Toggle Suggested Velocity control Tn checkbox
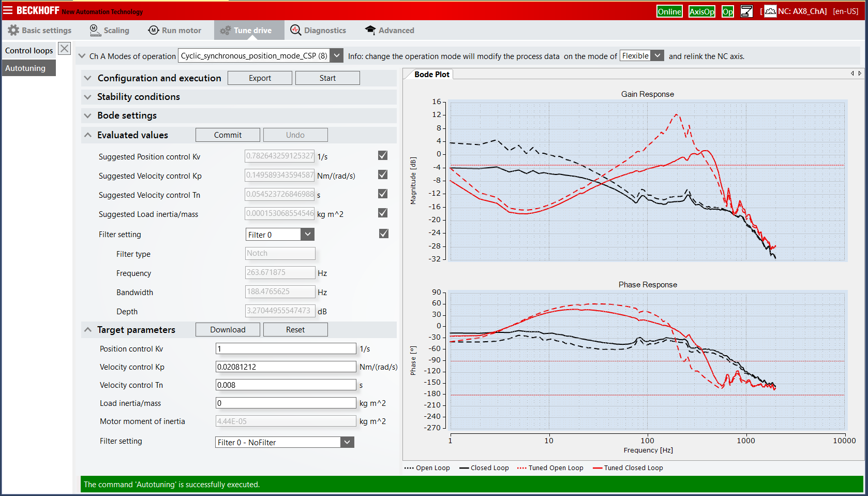This screenshot has width=868, height=496. click(x=383, y=194)
